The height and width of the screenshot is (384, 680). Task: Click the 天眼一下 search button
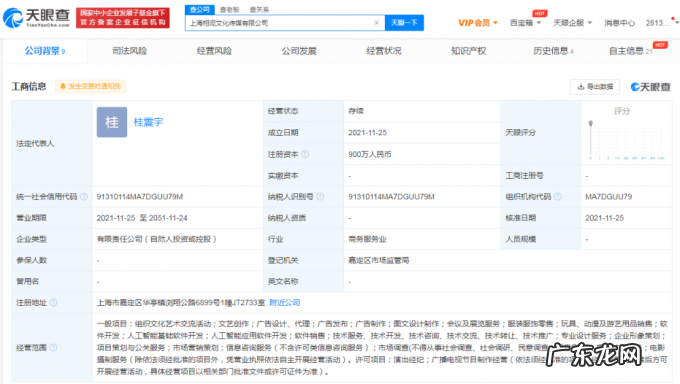click(x=404, y=23)
